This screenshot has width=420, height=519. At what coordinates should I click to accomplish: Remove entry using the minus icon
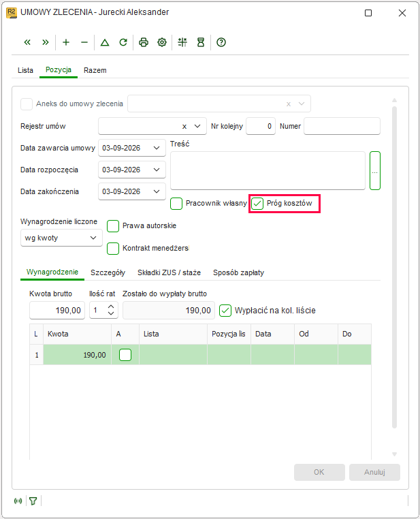[x=84, y=42]
